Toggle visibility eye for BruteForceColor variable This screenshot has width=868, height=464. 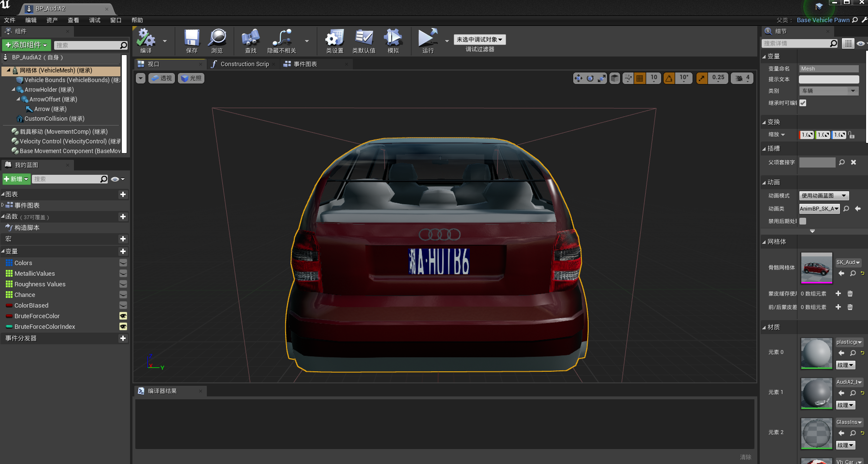123,316
